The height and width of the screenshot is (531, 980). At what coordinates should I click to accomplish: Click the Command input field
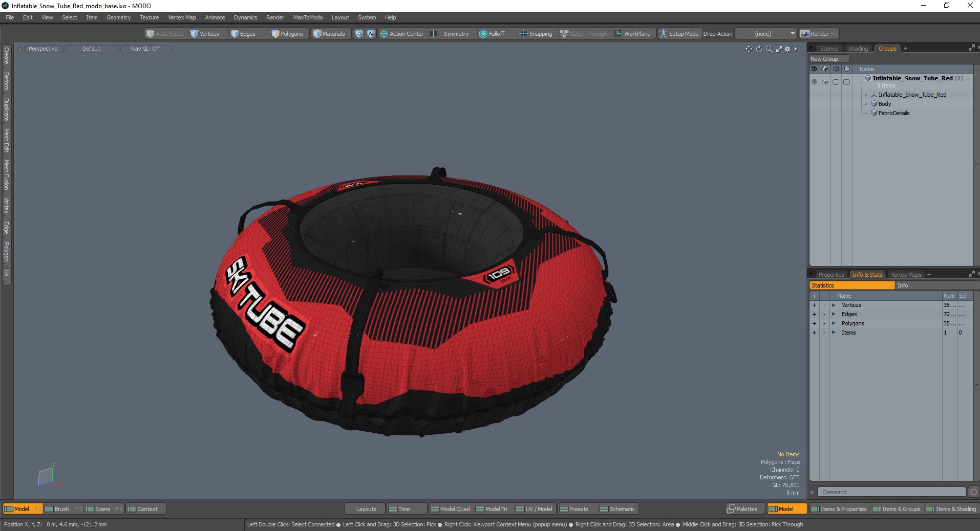click(891, 492)
